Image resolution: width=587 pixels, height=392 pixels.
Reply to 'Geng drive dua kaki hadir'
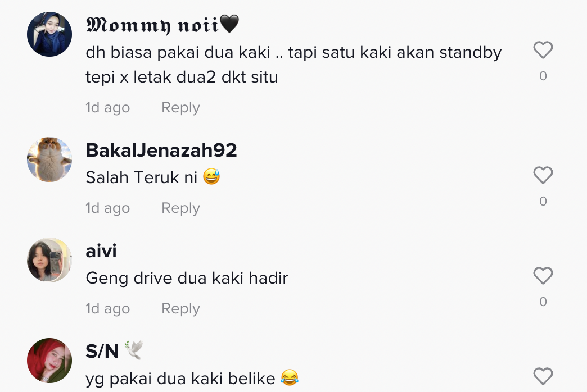[x=180, y=309]
